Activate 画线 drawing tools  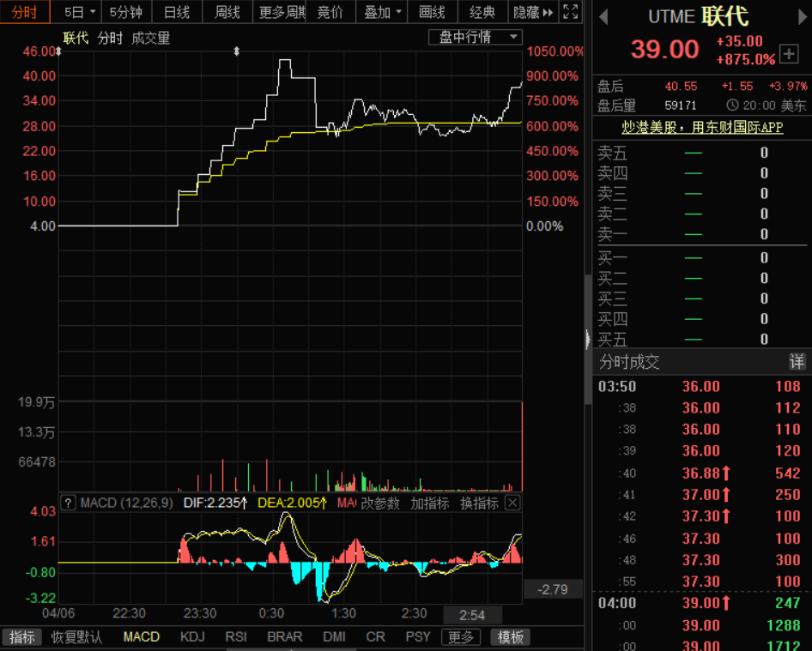point(432,12)
